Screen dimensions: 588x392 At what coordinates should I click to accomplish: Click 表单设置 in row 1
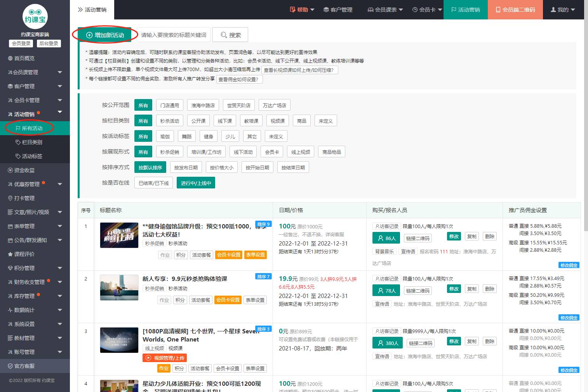pos(256,255)
